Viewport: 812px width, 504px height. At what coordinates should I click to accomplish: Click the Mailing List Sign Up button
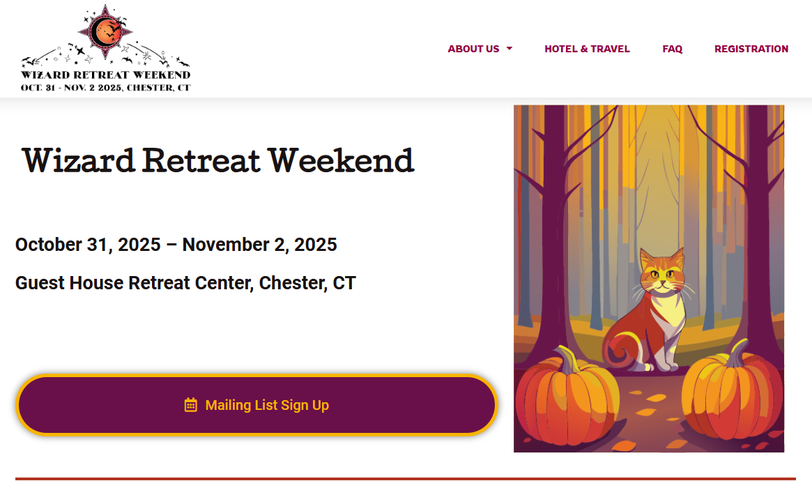click(x=257, y=405)
